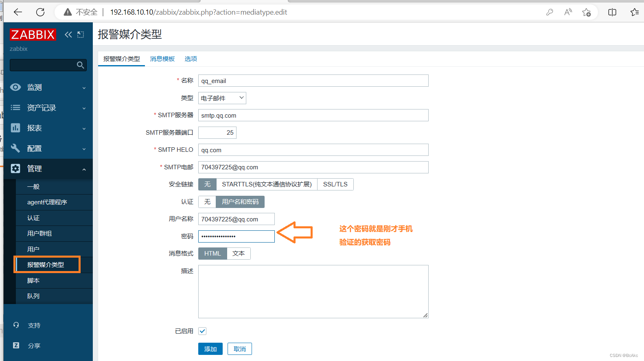This screenshot has width=644, height=361.
Task: Open 用户群组 menu item
Action: coord(54,234)
